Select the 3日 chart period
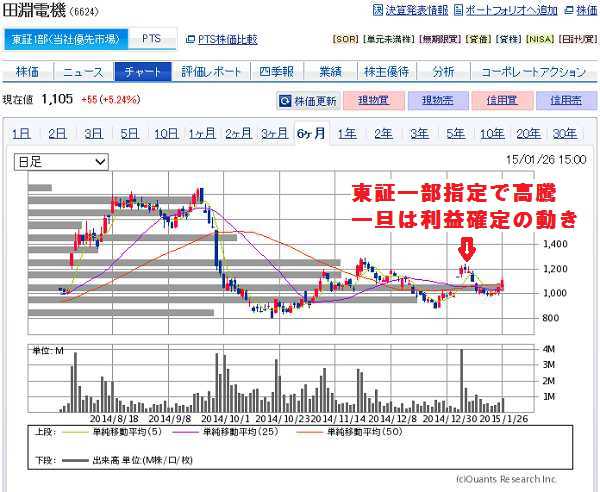This screenshot has height=492, width=600. click(x=93, y=134)
